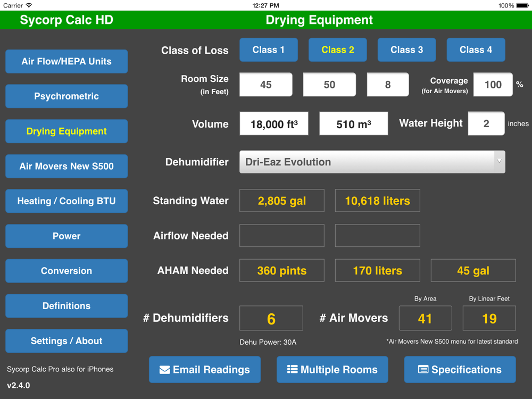Screen dimensions: 532x399
Task: Open the Definitions page
Action: pos(66,306)
